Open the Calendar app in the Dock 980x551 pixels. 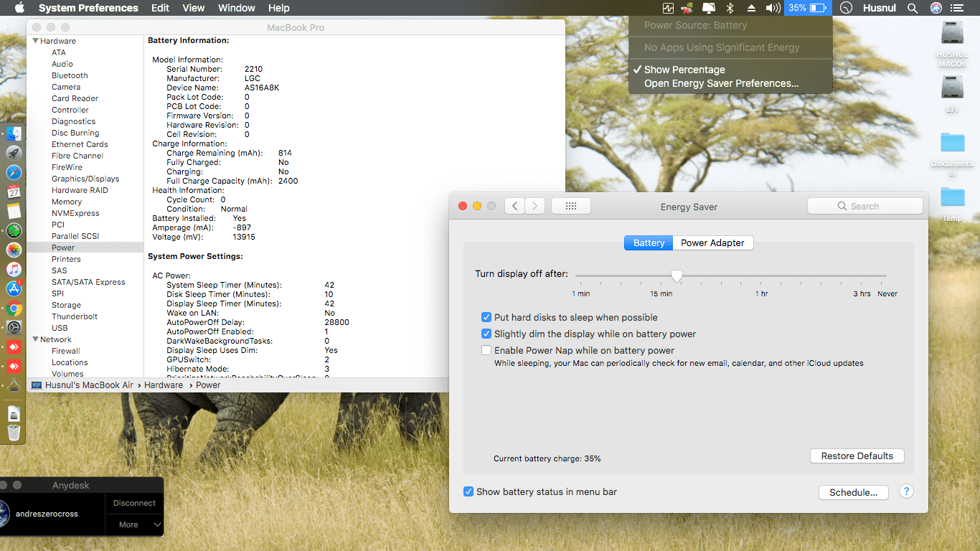(14, 192)
